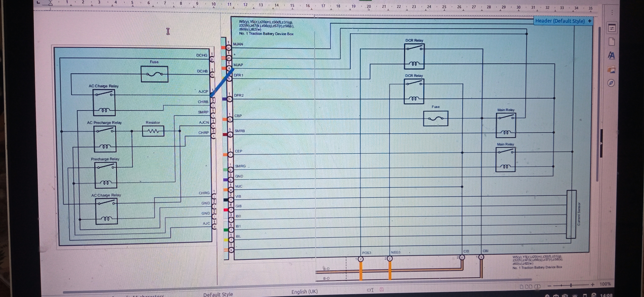Open the sidebar Styles deck
The width and height of the screenshot is (644, 297).
point(611,55)
